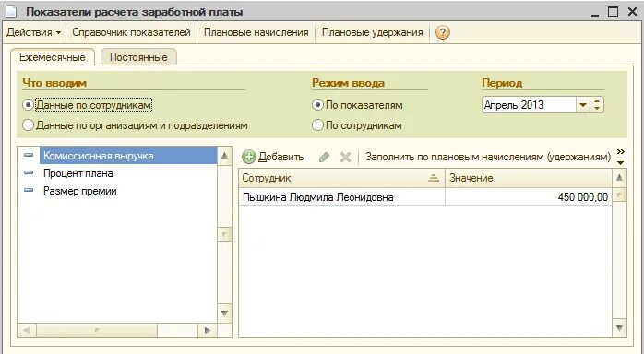Open the Плановые удержания link
The height and width of the screenshot is (354, 644).
tap(372, 32)
